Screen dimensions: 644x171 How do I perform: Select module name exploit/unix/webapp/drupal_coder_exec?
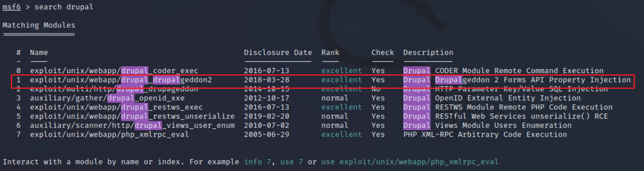(114, 71)
